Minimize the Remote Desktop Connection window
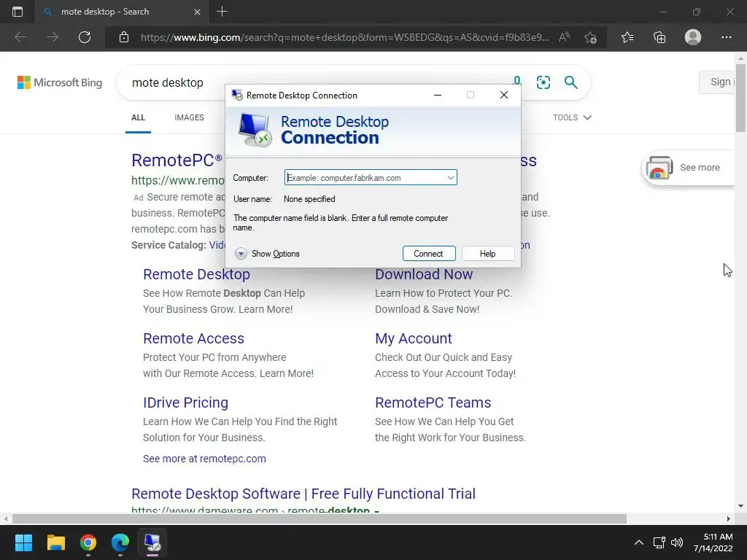This screenshot has width=747, height=560. click(x=438, y=95)
